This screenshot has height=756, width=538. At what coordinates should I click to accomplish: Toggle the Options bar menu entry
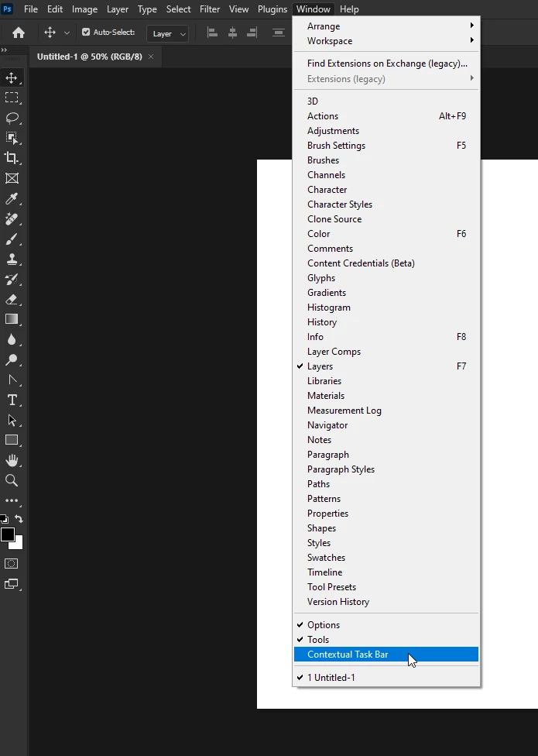pos(387,625)
